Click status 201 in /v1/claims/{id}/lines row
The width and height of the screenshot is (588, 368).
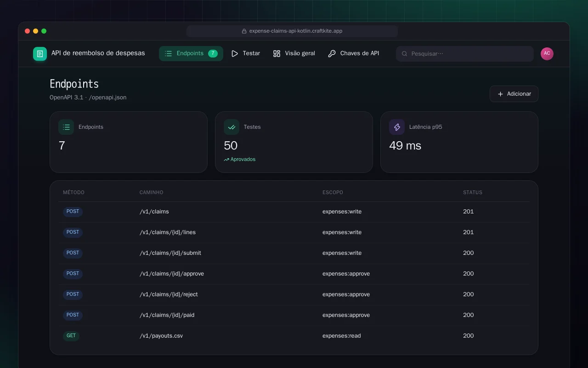coord(468,232)
